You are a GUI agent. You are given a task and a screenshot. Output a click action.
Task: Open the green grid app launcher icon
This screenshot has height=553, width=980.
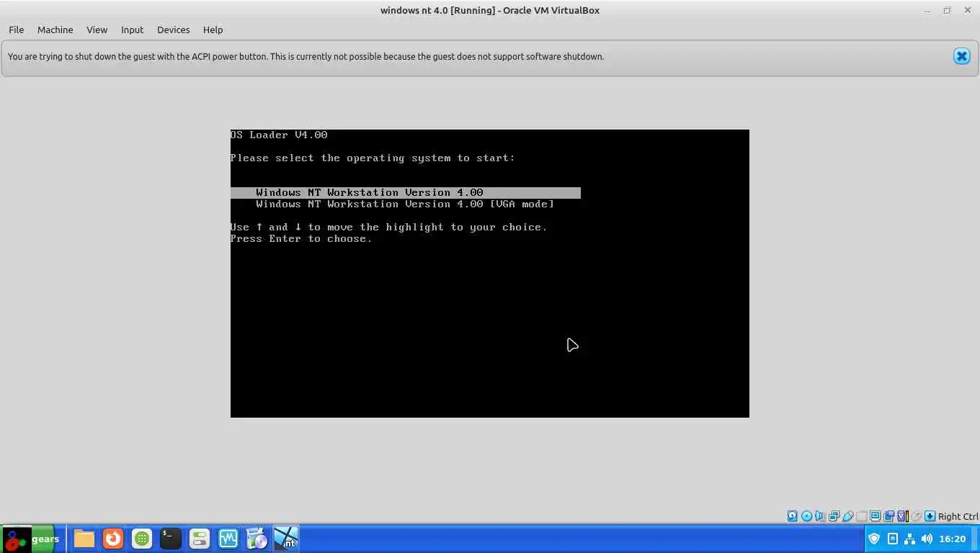[x=142, y=539]
